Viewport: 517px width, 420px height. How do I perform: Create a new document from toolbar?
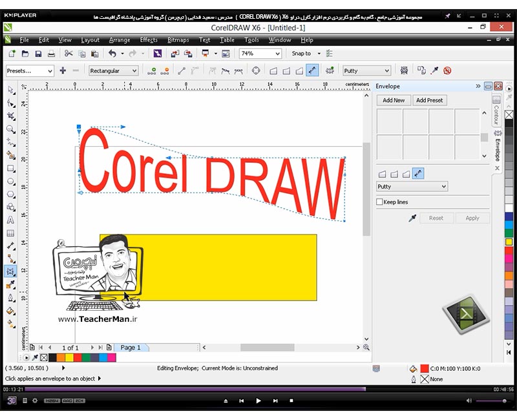pos(12,54)
